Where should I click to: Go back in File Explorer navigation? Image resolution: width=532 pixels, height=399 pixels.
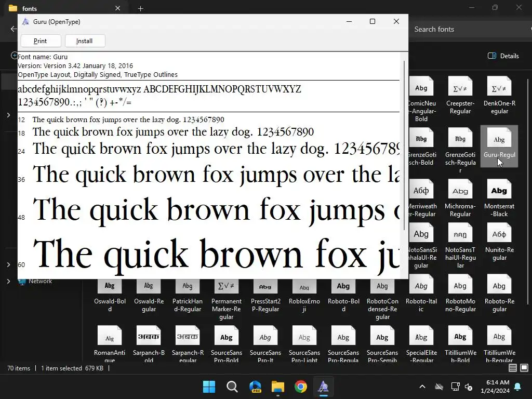[14, 29]
